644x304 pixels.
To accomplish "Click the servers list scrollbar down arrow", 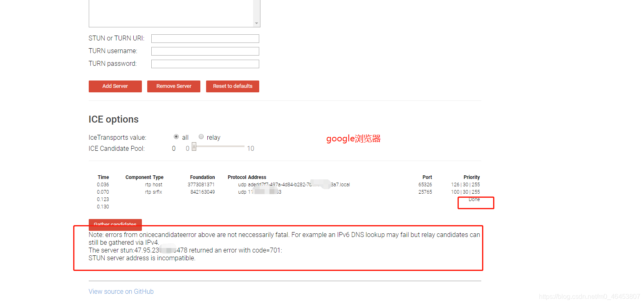I will coord(256,23).
